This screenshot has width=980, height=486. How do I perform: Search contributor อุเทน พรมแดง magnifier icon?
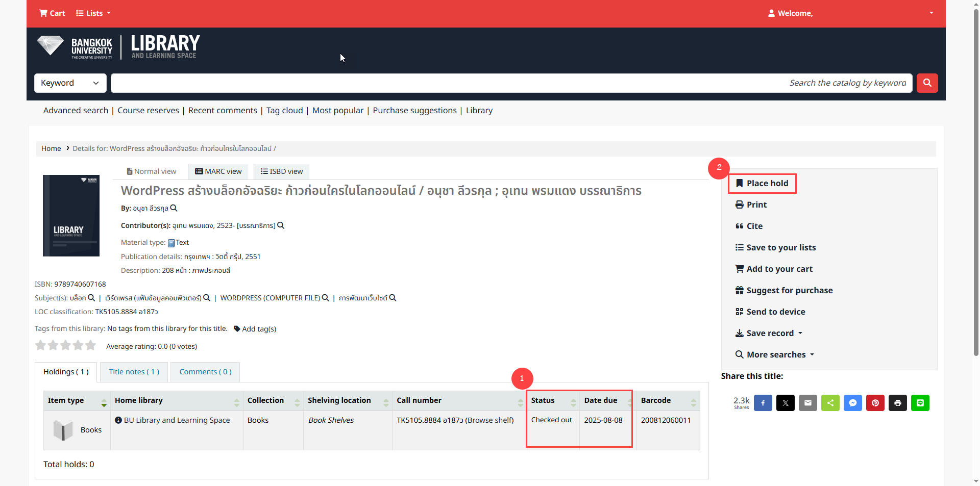[x=281, y=225]
